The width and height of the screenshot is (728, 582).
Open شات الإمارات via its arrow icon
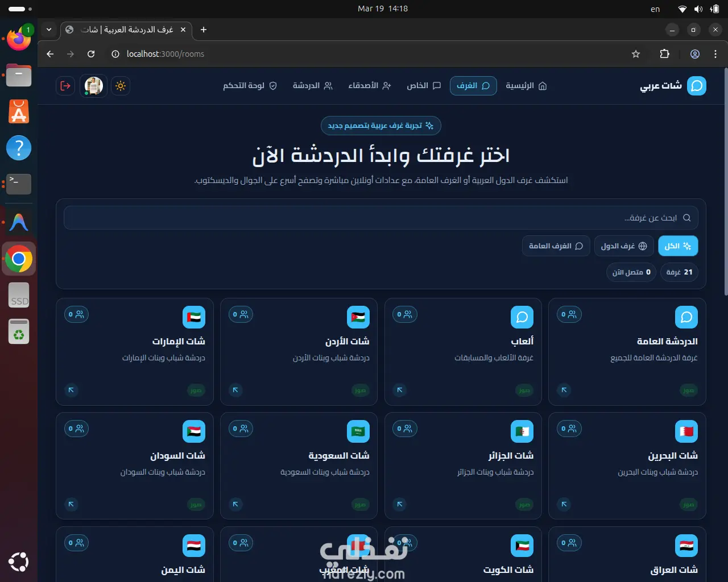[71, 390]
